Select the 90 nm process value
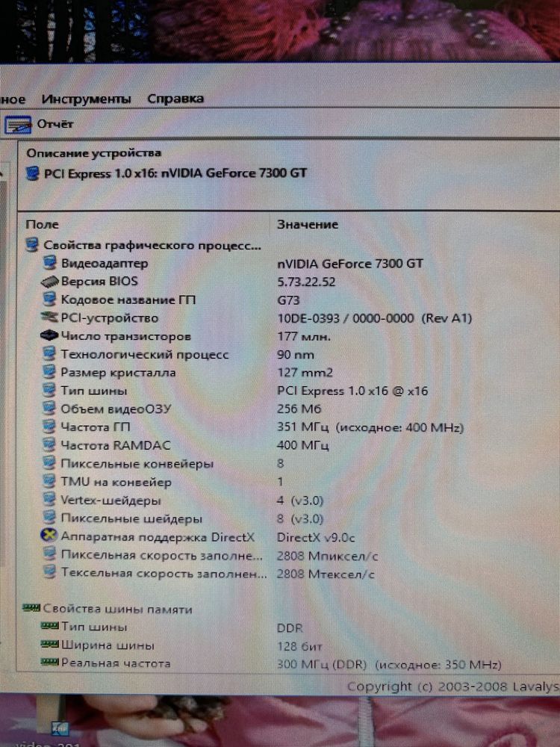This screenshot has height=747, width=560. [295, 354]
